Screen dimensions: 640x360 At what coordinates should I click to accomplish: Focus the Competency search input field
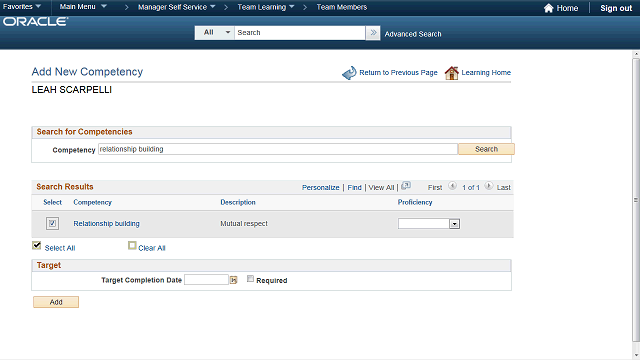click(x=278, y=149)
